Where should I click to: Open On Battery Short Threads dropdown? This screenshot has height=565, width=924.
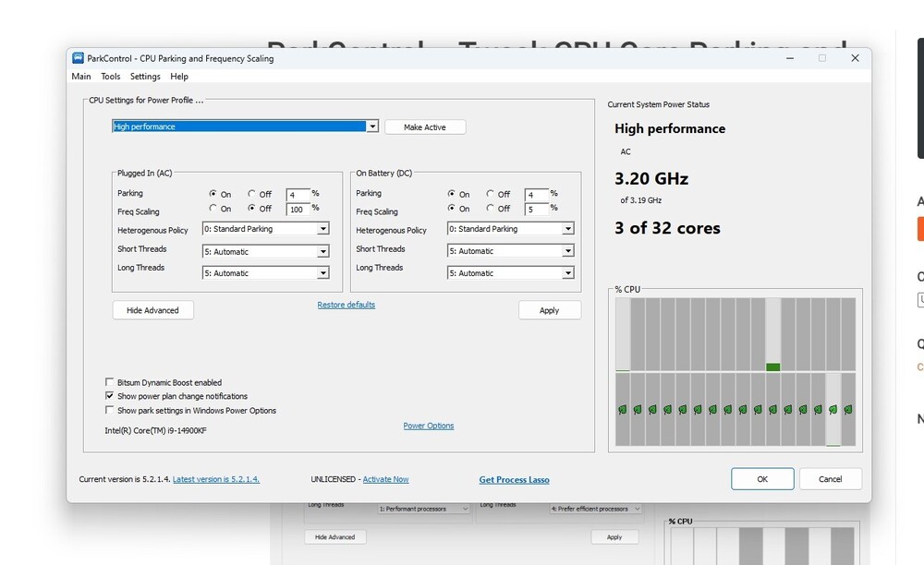coord(510,251)
